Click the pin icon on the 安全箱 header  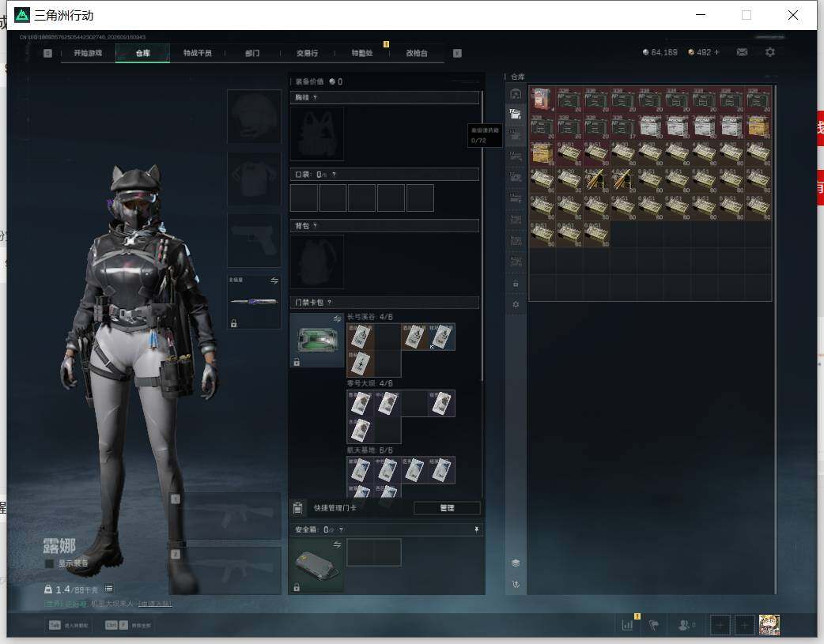[476, 529]
